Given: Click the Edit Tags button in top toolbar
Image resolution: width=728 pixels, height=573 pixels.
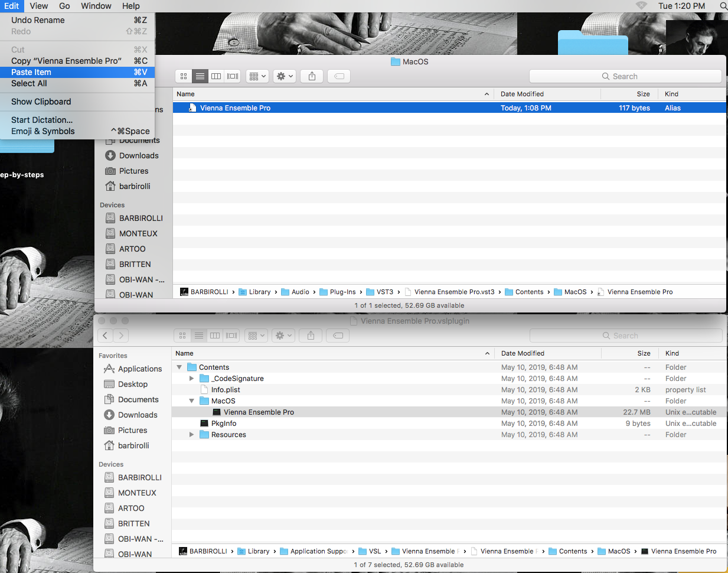Looking at the screenshot, I should (339, 76).
